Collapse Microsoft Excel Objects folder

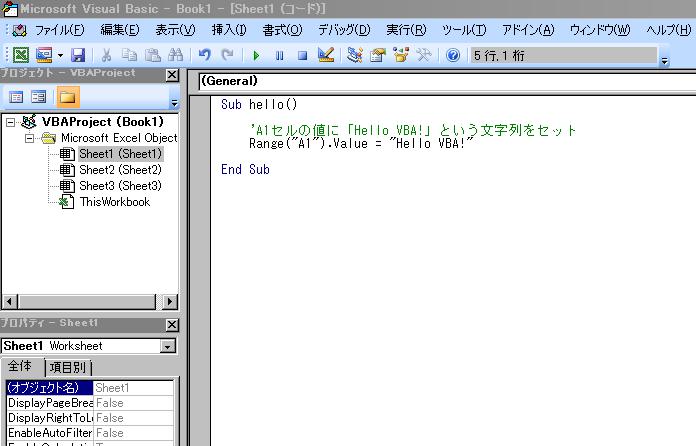click(x=29, y=138)
